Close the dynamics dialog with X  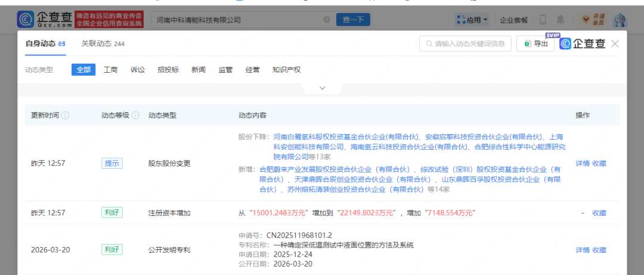tap(615, 44)
